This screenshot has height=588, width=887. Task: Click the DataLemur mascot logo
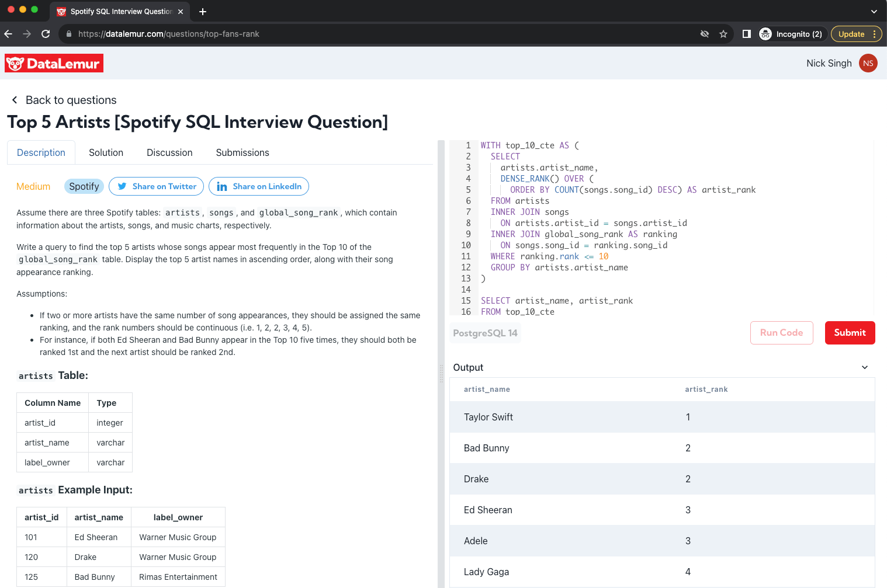15,63
